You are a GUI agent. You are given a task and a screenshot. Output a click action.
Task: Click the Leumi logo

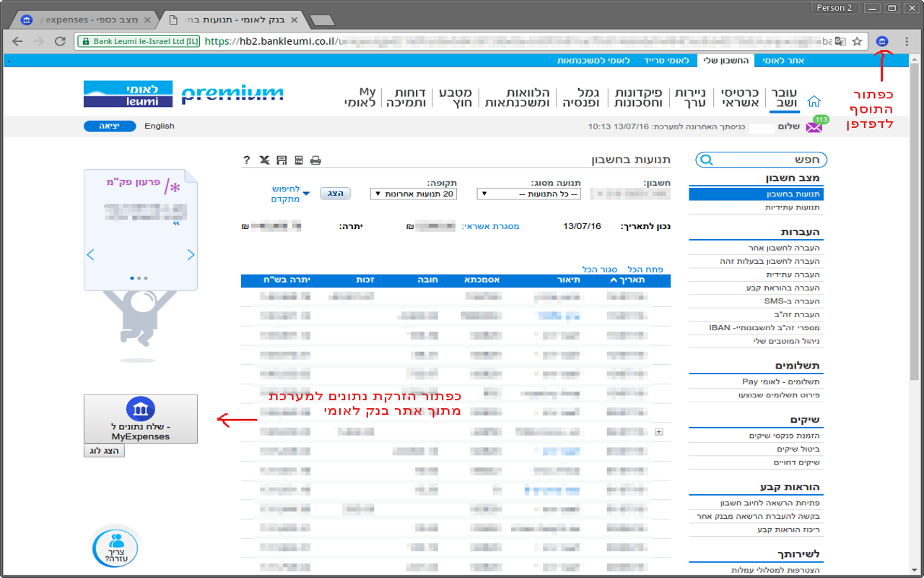(128, 94)
